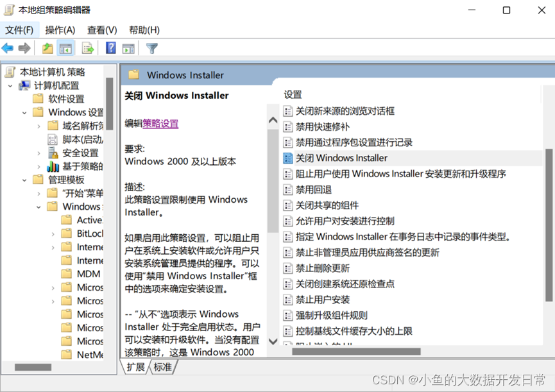Click tree pane horizontal scrollbar thumb

33,367
